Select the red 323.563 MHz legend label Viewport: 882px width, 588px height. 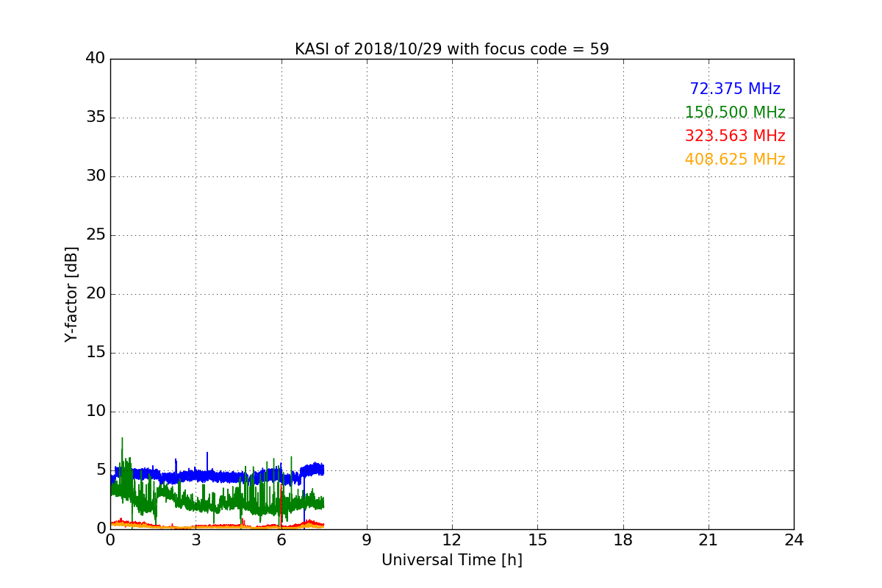tap(735, 136)
